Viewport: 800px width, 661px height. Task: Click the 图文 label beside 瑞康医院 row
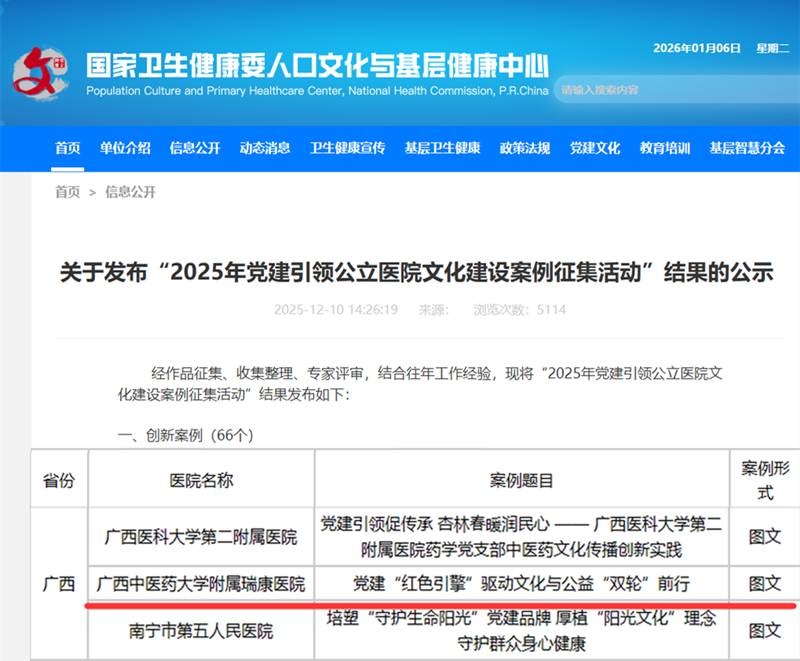pos(763,584)
